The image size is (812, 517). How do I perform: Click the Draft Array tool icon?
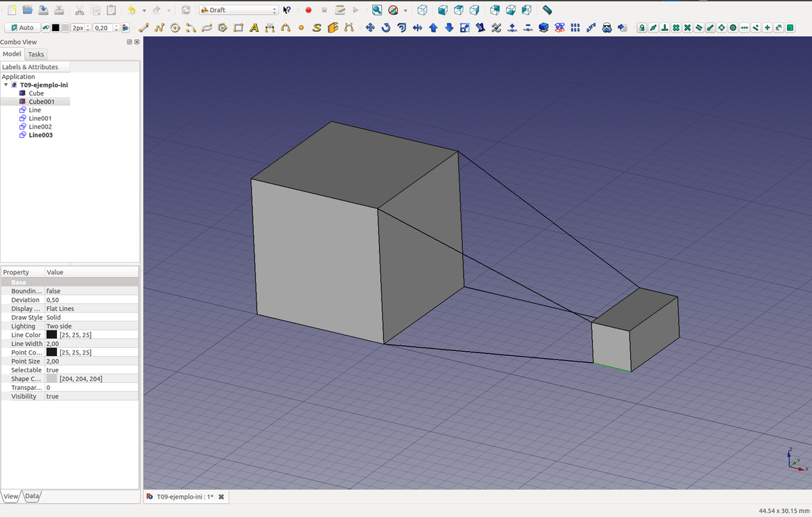click(574, 28)
